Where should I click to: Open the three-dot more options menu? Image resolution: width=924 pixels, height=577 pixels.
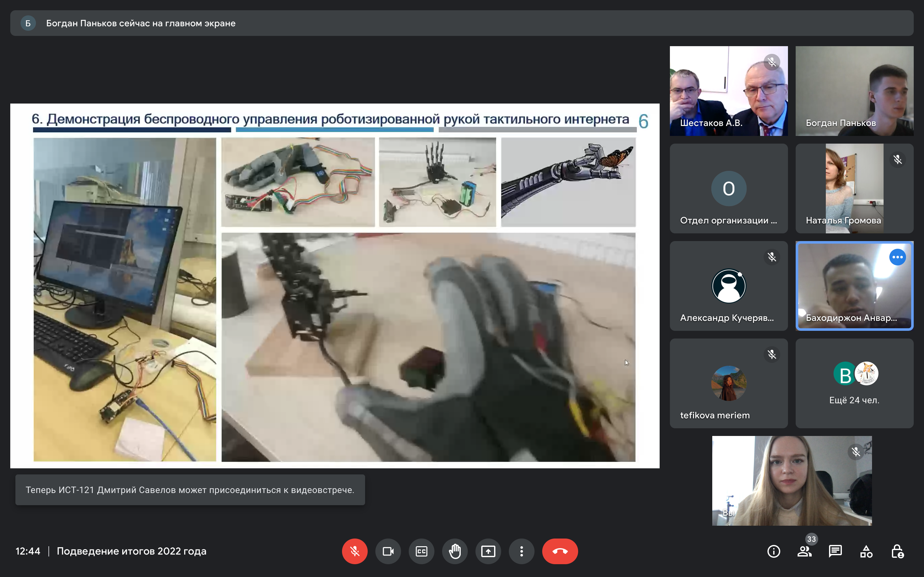(x=521, y=551)
